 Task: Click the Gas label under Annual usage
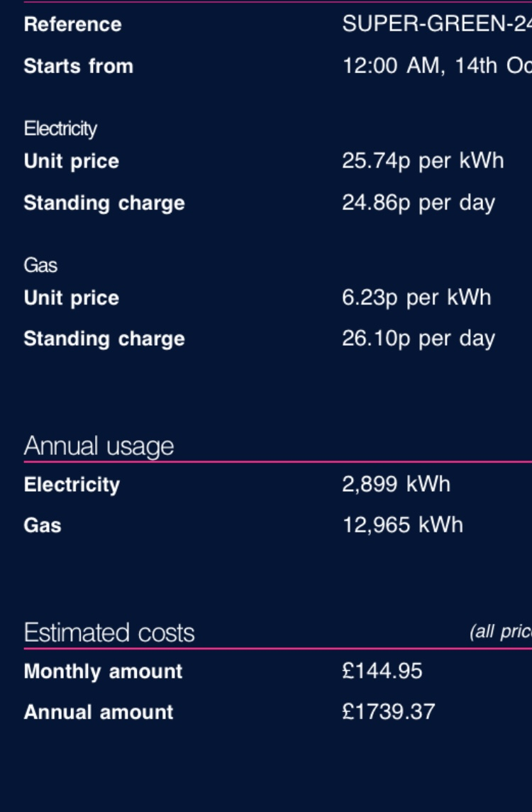click(43, 525)
